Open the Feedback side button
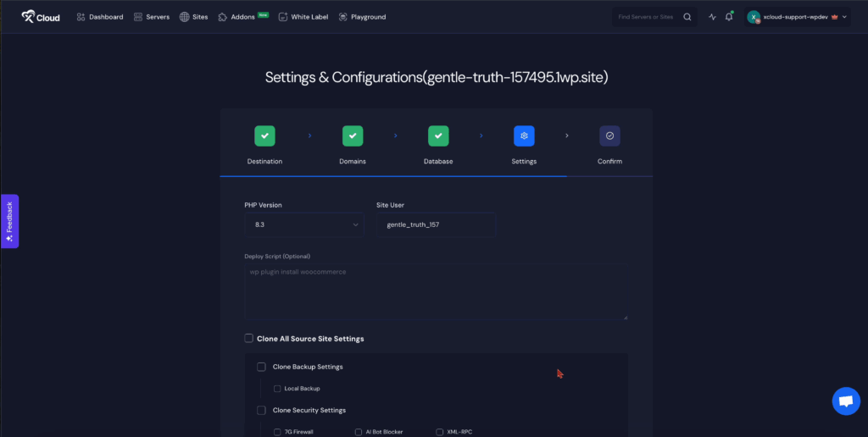The image size is (868, 437). [x=9, y=221]
